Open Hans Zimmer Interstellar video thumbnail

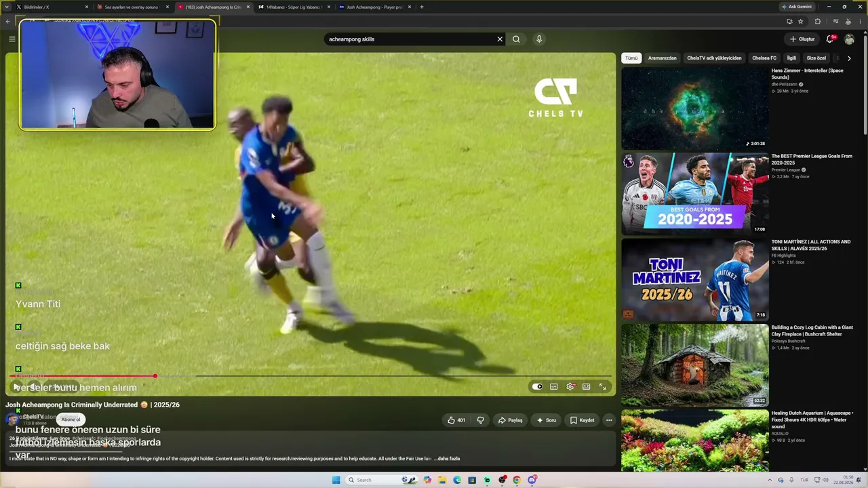tap(695, 108)
